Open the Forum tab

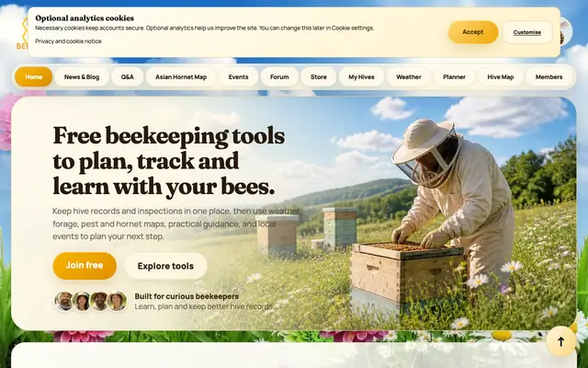tap(279, 77)
